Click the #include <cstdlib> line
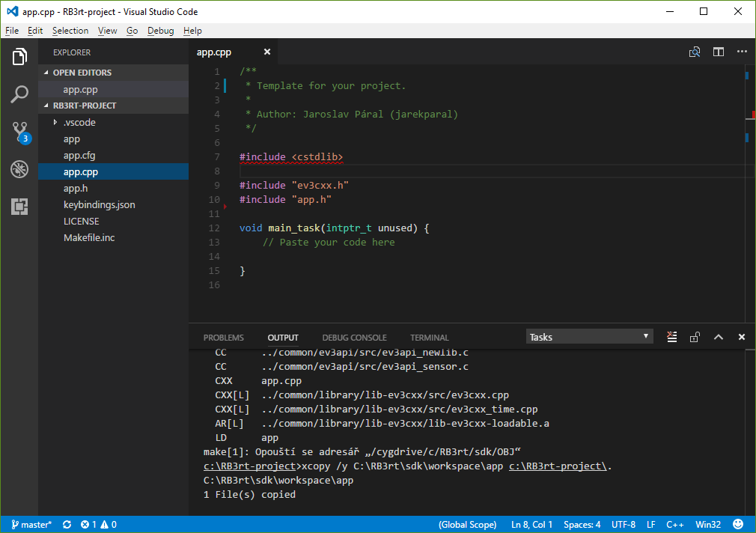The height and width of the screenshot is (533, 756). [x=291, y=156]
